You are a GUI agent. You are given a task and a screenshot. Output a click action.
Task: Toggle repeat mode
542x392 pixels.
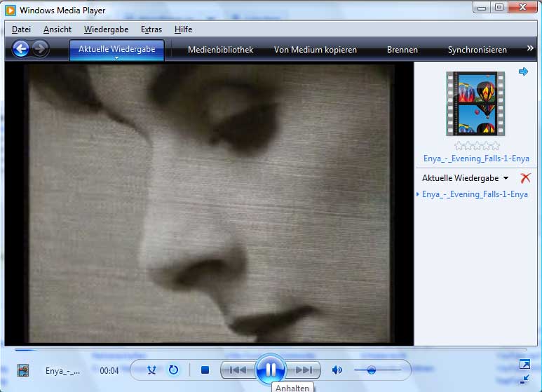[x=173, y=370]
